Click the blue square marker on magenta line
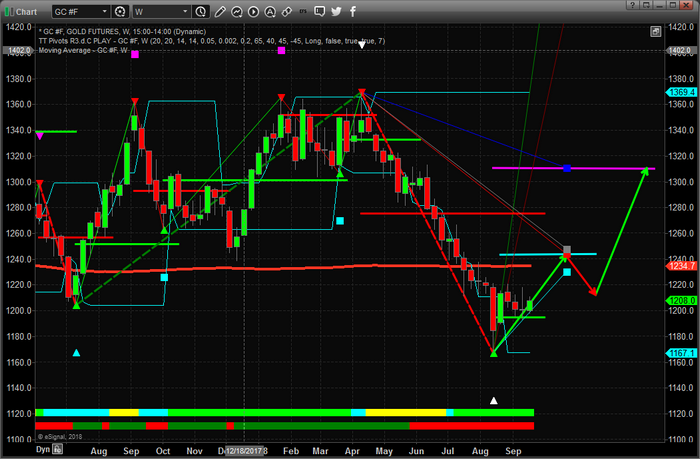The height and width of the screenshot is (459, 700). pyautogui.click(x=567, y=168)
